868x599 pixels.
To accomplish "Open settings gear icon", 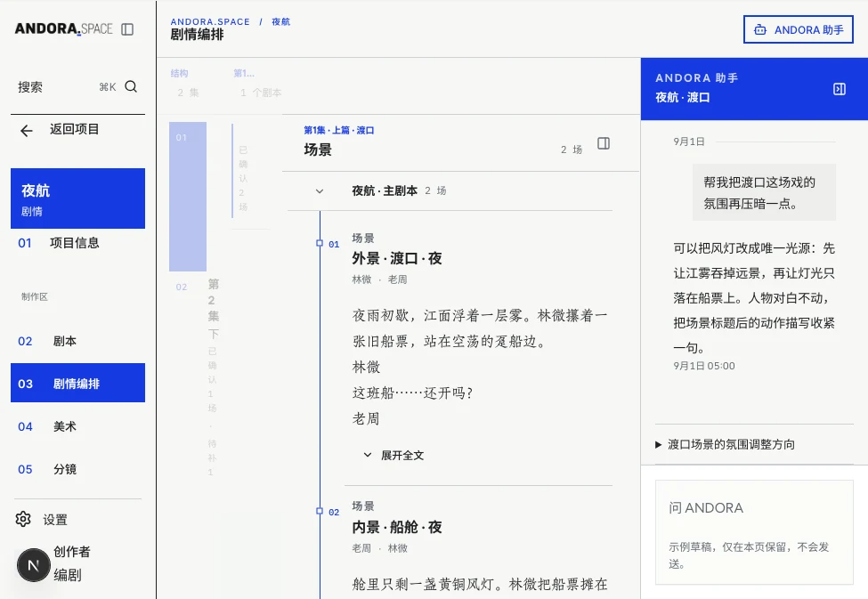I will click(23, 519).
